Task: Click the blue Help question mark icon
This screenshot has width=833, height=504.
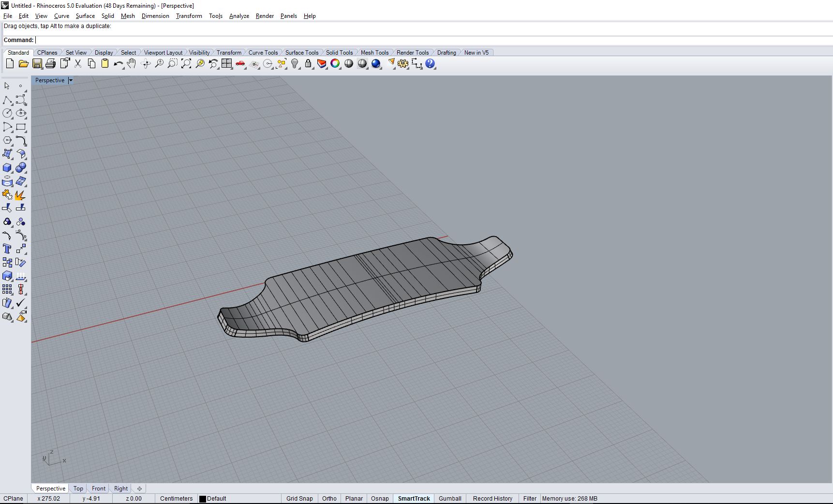Action: point(430,63)
